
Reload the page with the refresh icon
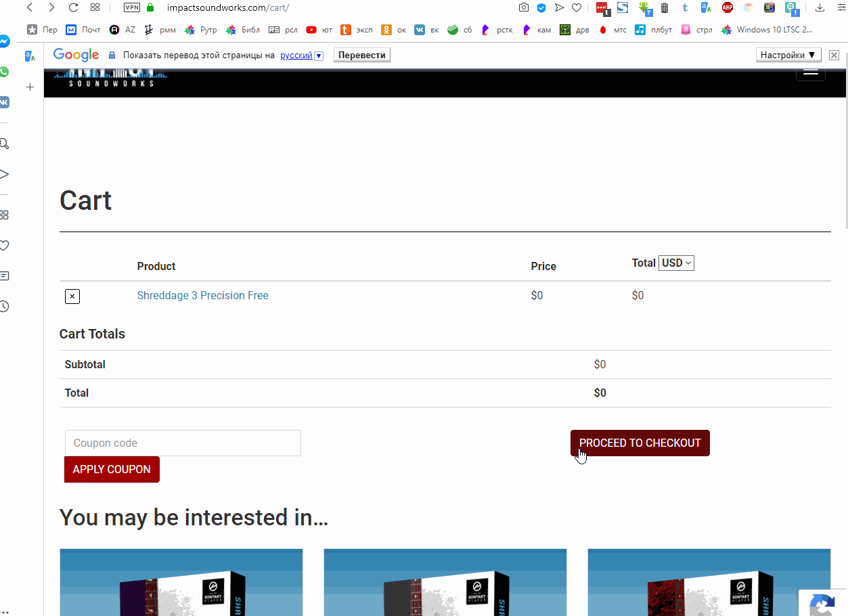coord(73,7)
